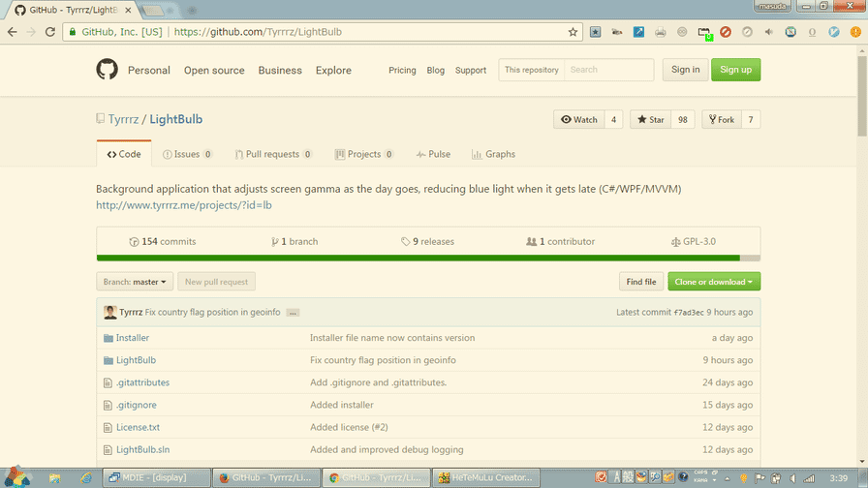
Task: Open the tyrrrz.me project link
Action: point(184,205)
